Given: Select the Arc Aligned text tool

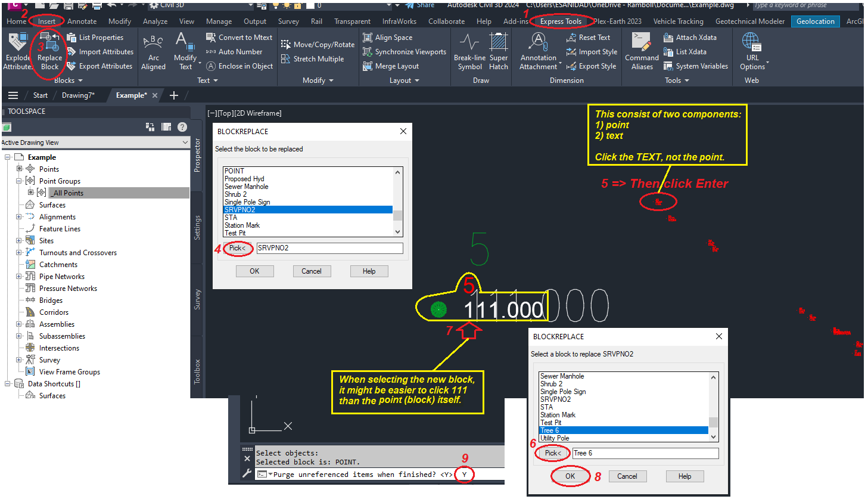Looking at the screenshot, I should pyautogui.click(x=153, y=52).
